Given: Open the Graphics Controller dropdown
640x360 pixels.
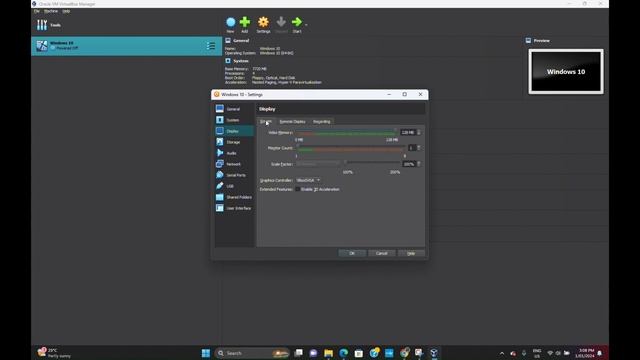Looking at the screenshot, I should click(x=308, y=180).
